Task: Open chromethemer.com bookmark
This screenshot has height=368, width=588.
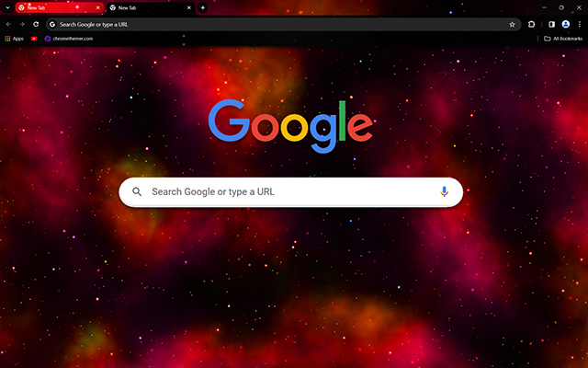Action: tap(69, 39)
